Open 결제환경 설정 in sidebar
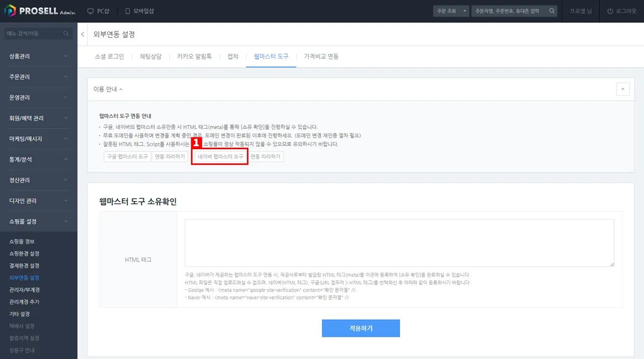Image resolution: width=644 pixels, height=359 pixels. tap(24, 266)
